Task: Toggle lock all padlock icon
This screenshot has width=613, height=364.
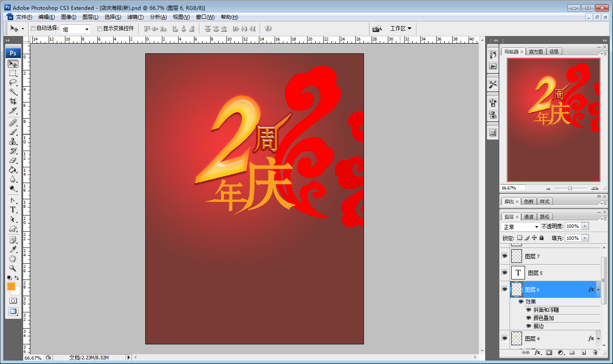Action: pyautogui.click(x=542, y=238)
